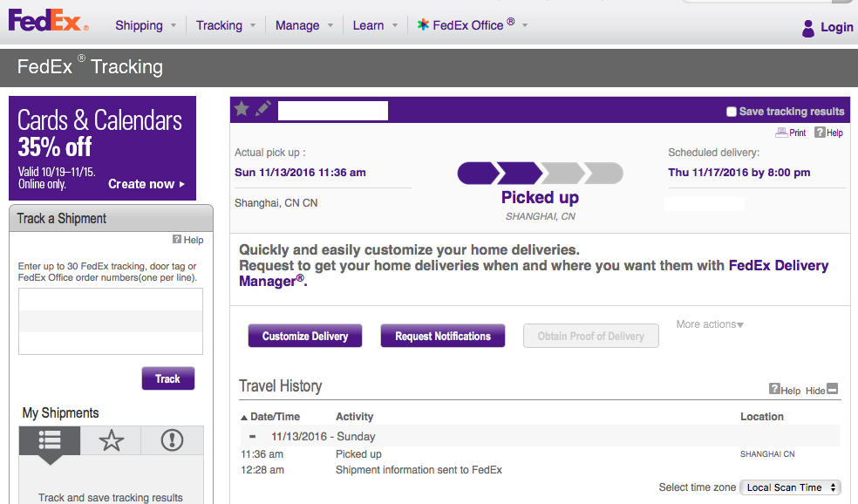Viewport: 858px width, 504px height.
Task: Click the FedEx logo
Action: pos(48,21)
